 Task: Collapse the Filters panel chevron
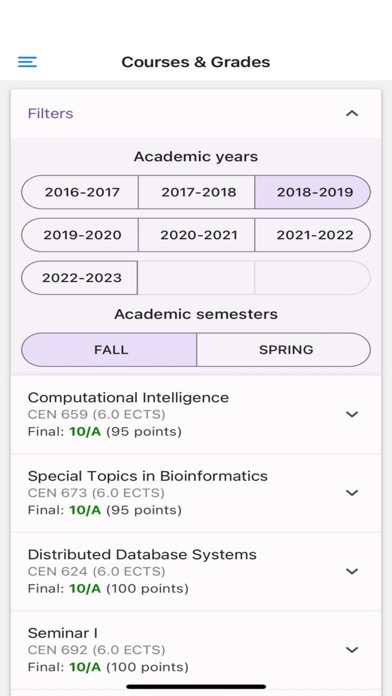pos(352,114)
